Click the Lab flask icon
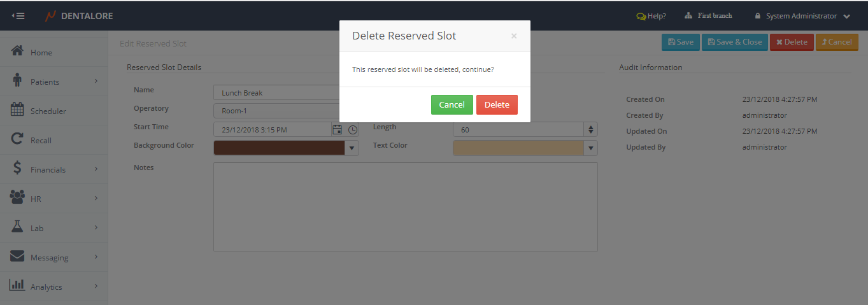Viewport: 868px width, 305px height. pos(18,227)
